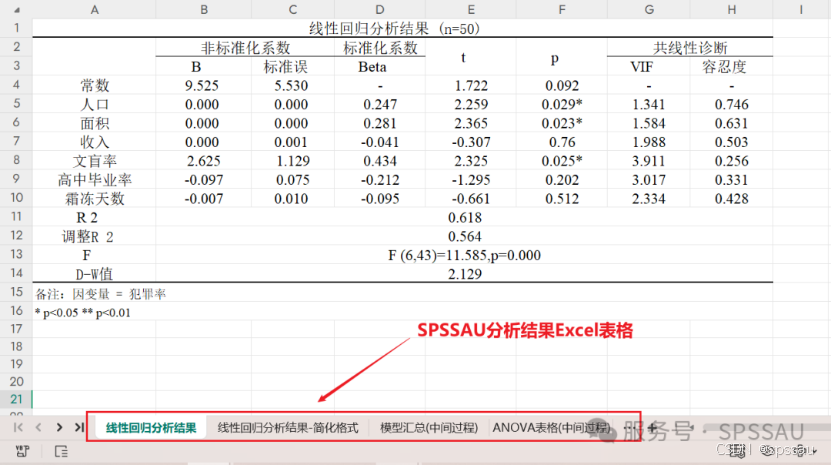Screen dimensions: 831x465
Task: Click the VIF cell 3.911
Action: (x=649, y=161)
